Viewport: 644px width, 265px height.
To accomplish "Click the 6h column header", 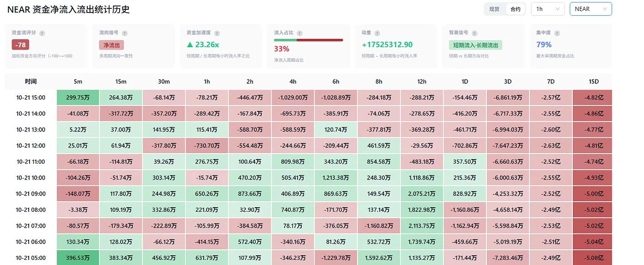I will pyautogui.click(x=335, y=81).
